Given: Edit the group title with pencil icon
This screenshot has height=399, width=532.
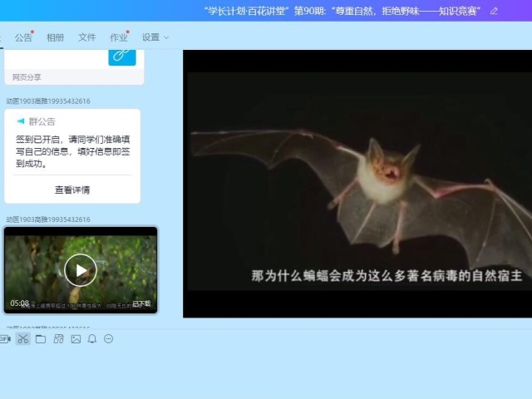Looking at the screenshot, I should click(x=494, y=11).
